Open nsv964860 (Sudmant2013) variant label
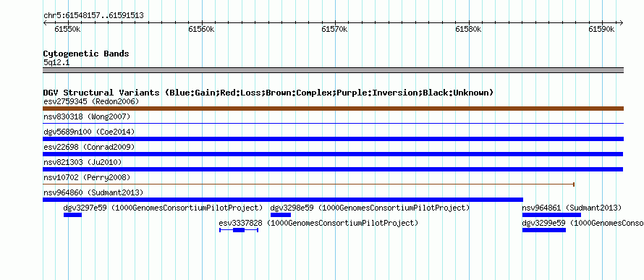 coord(93,192)
